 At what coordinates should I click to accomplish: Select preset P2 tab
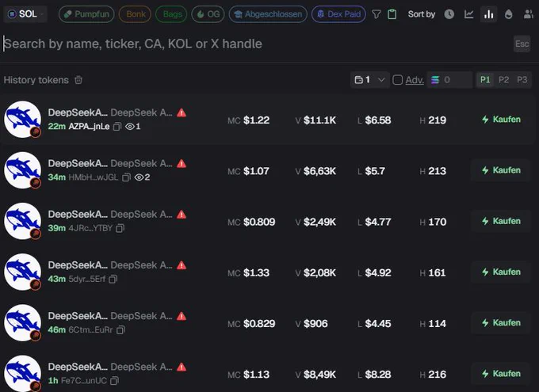503,80
